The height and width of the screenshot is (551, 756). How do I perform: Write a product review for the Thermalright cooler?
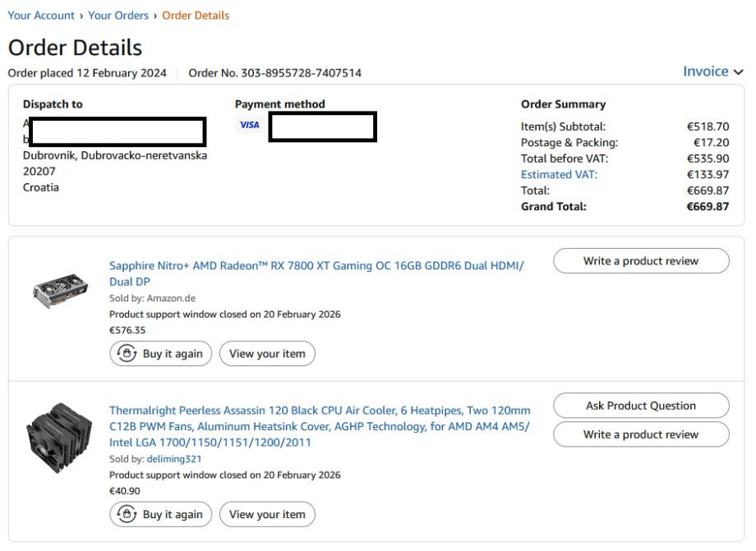(x=641, y=434)
